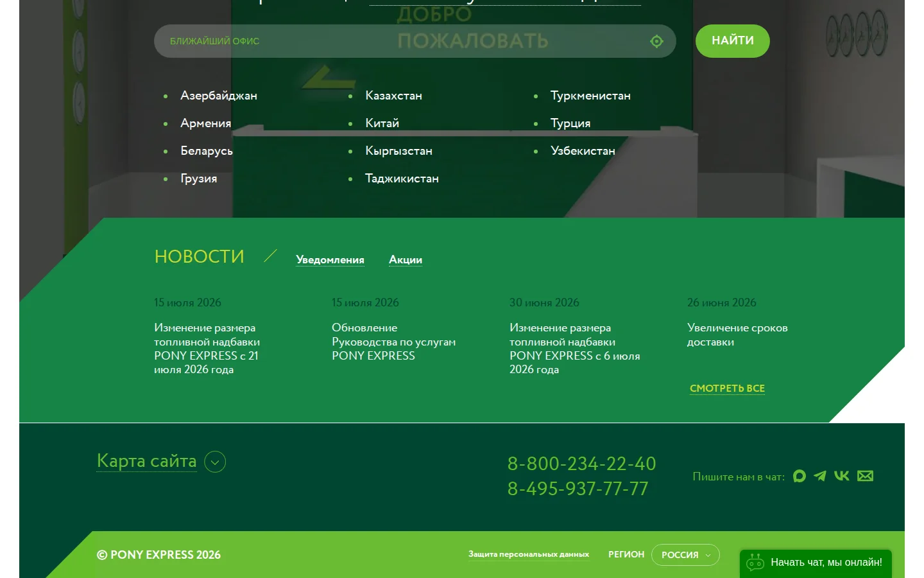The width and height of the screenshot is (924, 578).
Task: Select the Китай country link
Action: pyautogui.click(x=382, y=123)
